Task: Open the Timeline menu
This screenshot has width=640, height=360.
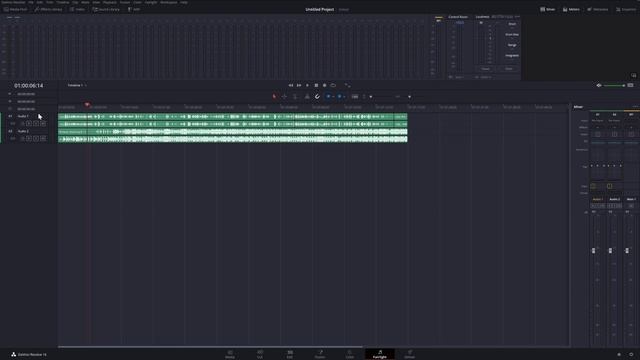Action: point(63,2)
